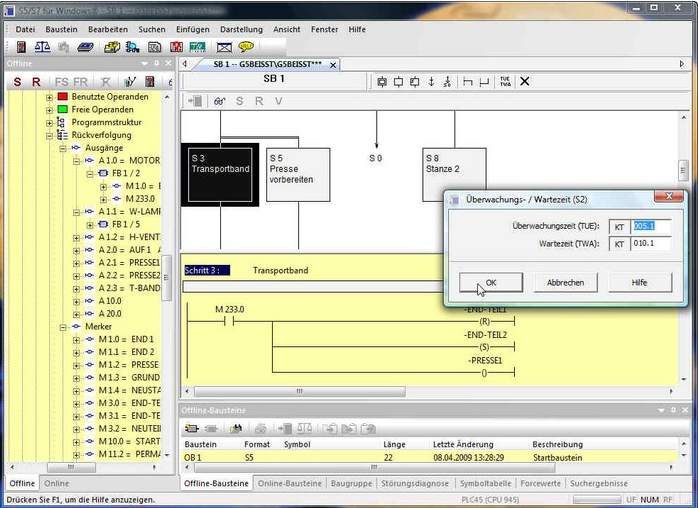Sort by the Letzte Änderung column header
This screenshot has width=698, height=508.
pyautogui.click(x=463, y=444)
